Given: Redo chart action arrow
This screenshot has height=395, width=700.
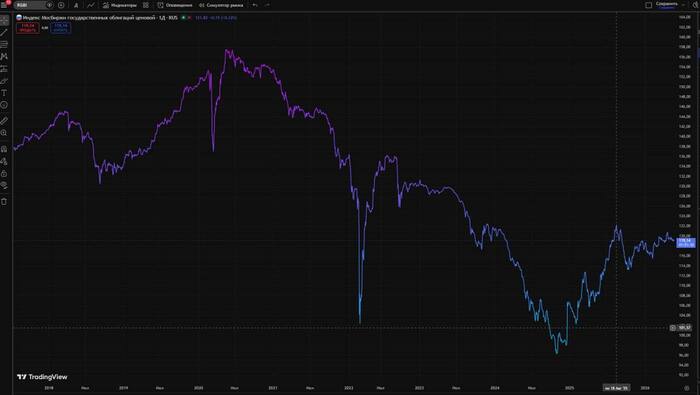Looking at the screenshot, I should (x=267, y=5).
